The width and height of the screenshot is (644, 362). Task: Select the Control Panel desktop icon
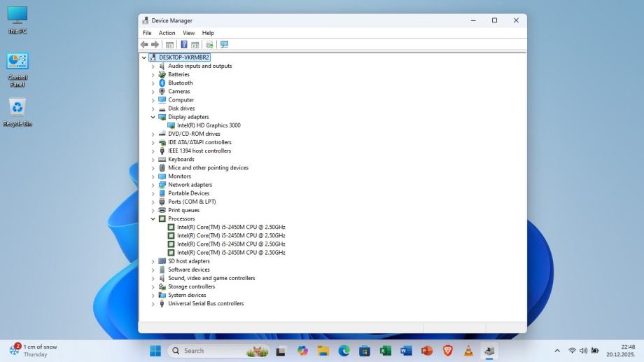coord(17,70)
